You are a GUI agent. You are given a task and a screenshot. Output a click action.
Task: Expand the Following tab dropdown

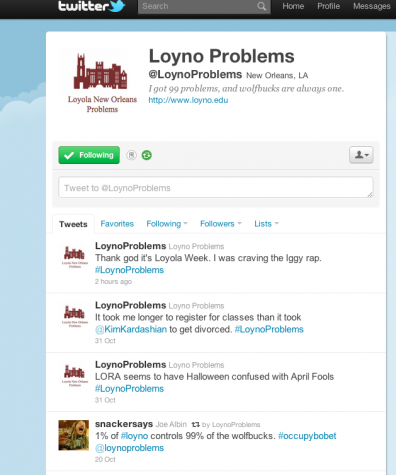coord(167,224)
